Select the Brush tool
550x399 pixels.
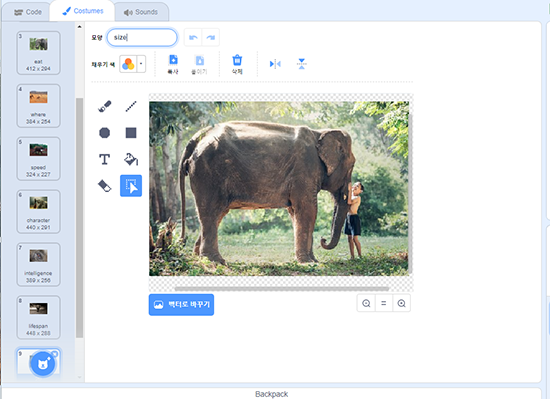(x=105, y=106)
